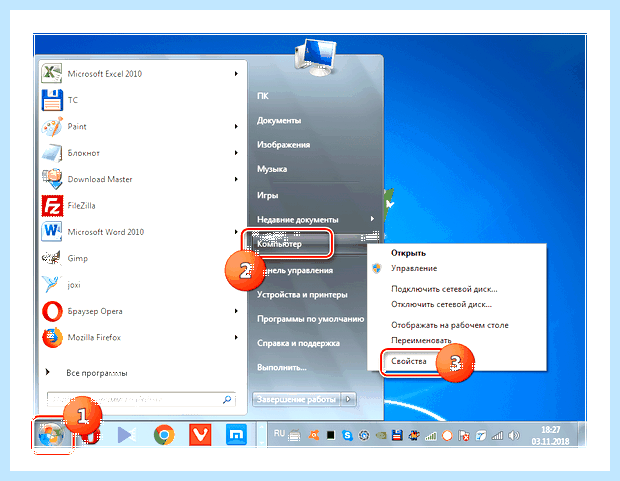The width and height of the screenshot is (620, 481).
Task: Open Игры from the right pane
Action: pyautogui.click(x=267, y=195)
